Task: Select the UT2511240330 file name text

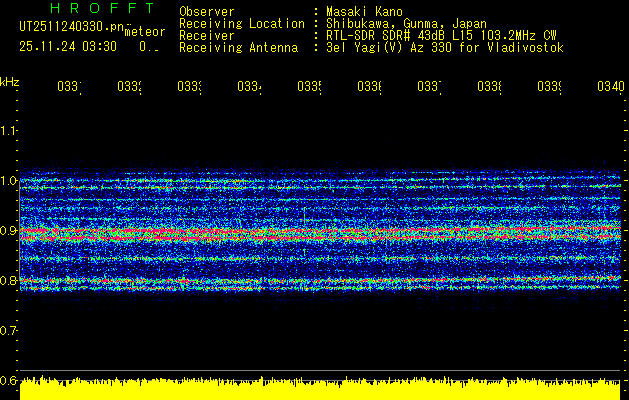Action: 71,26
